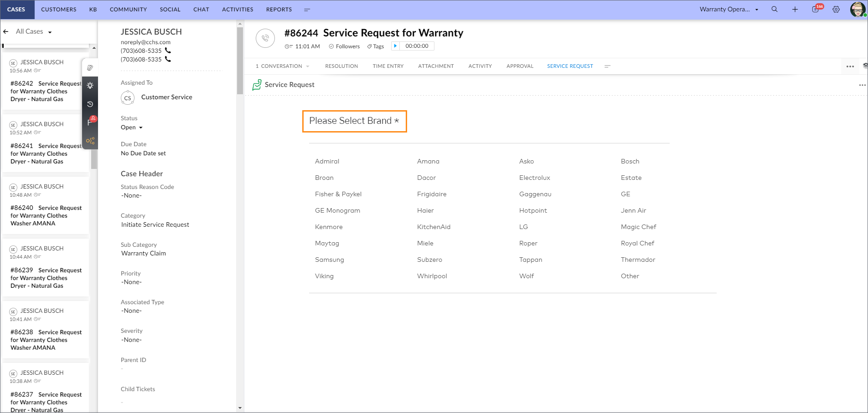Screen dimensions: 868x413
Task: Open the clock history icon in the side strip
Action: pos(90,104)
